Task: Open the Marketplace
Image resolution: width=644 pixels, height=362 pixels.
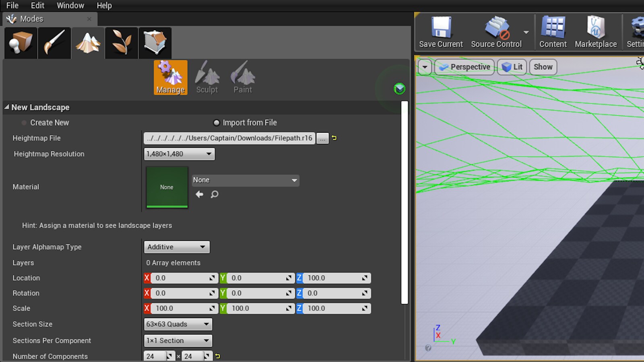Action: 596,32
